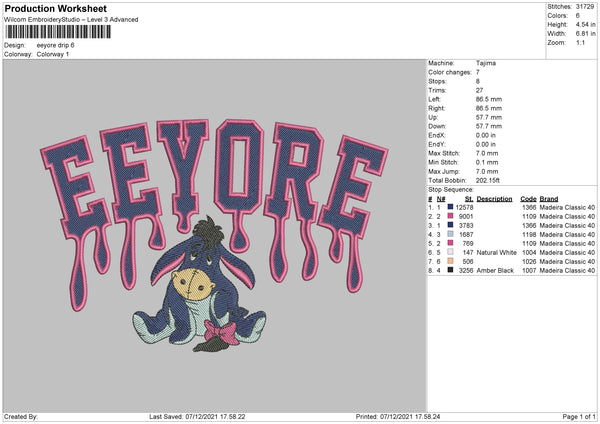Click 'Last Saved: 07/12/2021 17.58.22' footer text
This screenshot has width=600, height=424.
pos(197,416)
